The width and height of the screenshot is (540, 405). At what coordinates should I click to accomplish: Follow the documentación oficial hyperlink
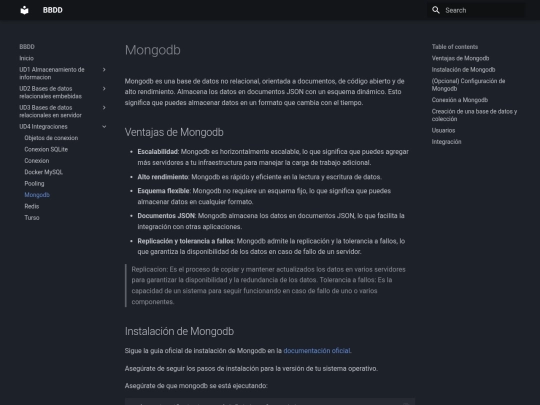[x=316, y=351]
